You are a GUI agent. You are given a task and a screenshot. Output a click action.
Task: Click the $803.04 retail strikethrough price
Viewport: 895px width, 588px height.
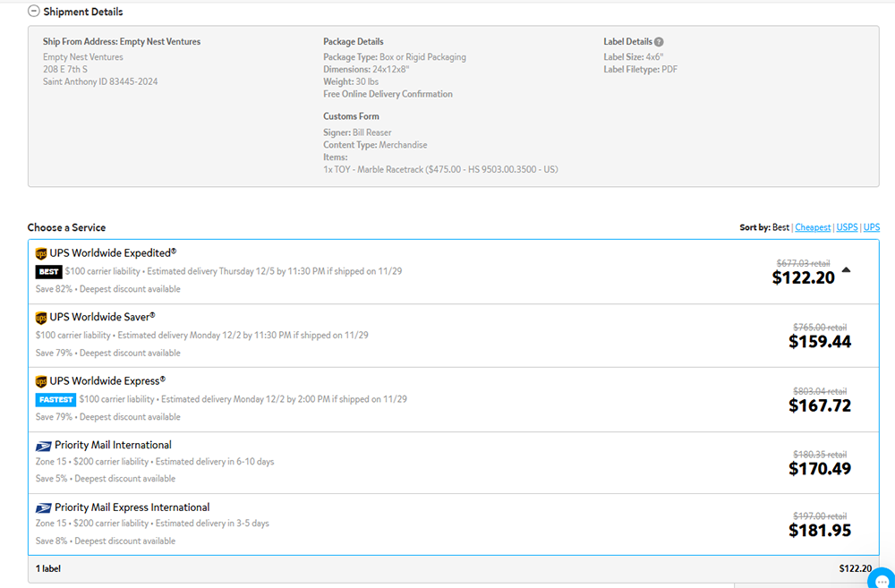[820, 391]
